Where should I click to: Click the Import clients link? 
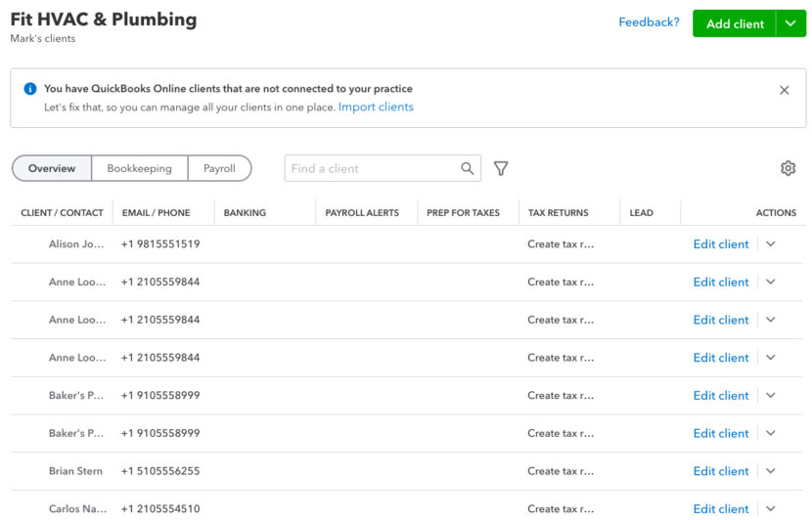376,107
